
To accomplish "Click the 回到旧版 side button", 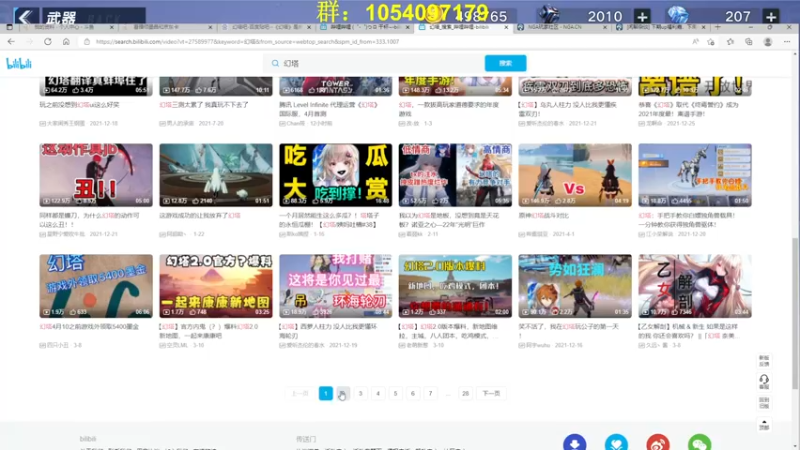I will (764, 403).
